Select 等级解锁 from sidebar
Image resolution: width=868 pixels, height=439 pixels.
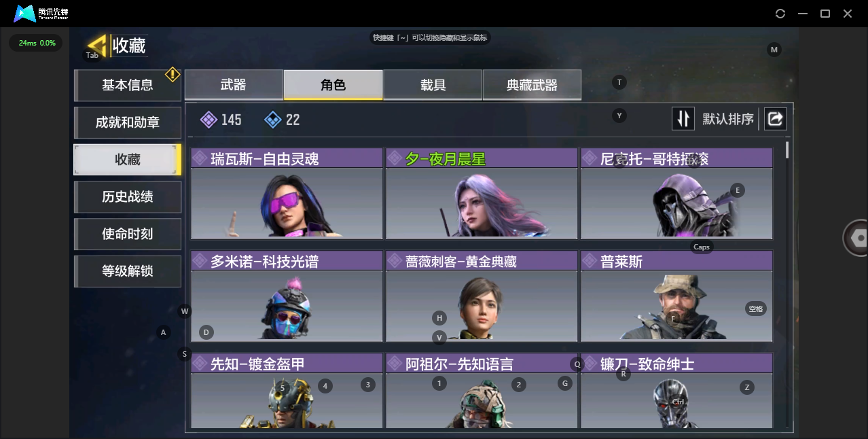[128, 271]
